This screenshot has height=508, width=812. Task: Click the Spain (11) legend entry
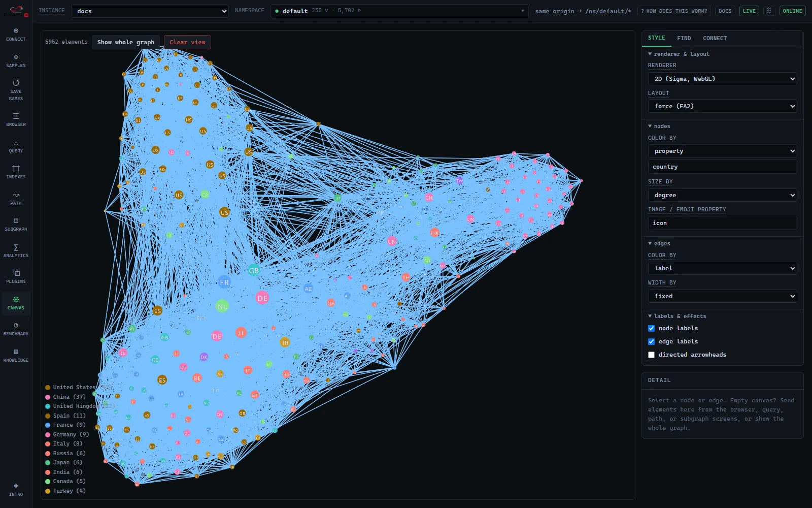[65, 416]
